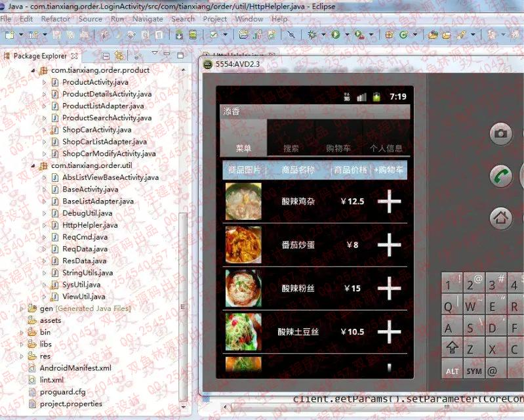Viewport: 524px width, 420px height.
Task: Expand the libs folder
Action: 22,344
